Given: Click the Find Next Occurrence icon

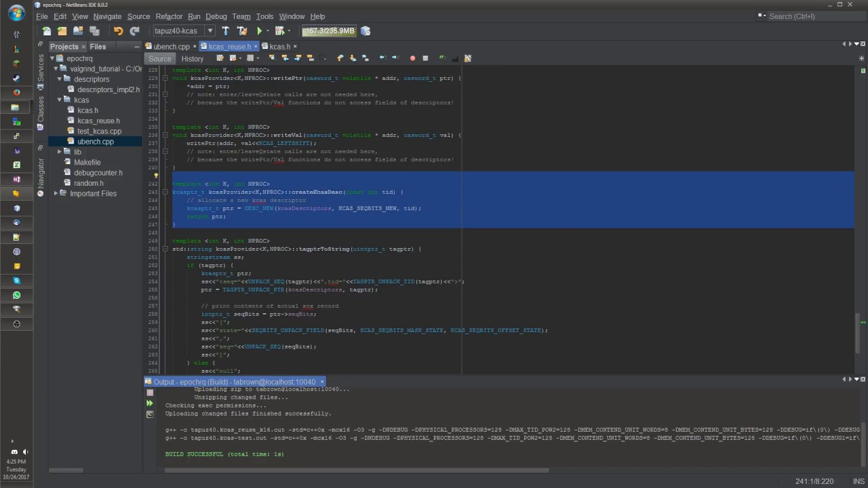Looking at the screenshot, I should coord(297,58).
